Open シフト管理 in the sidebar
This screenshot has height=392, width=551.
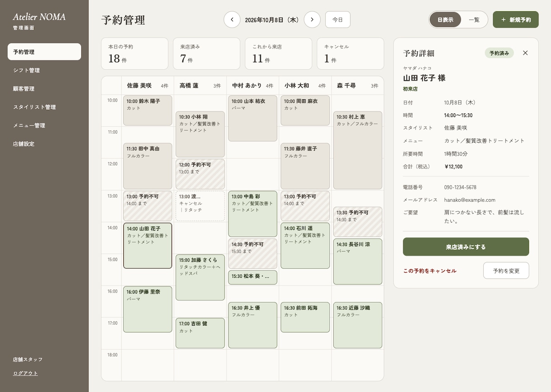(44, 70)
